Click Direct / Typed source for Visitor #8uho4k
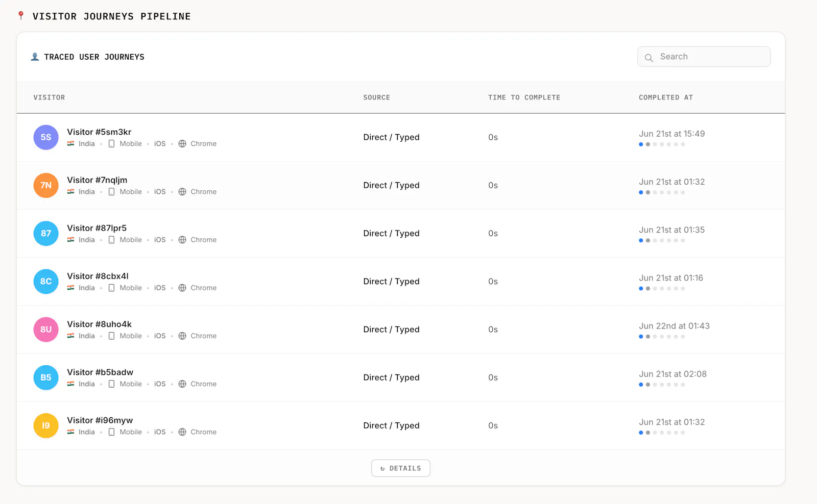Viewport: 817px width, 504px height. coord(391,330)
